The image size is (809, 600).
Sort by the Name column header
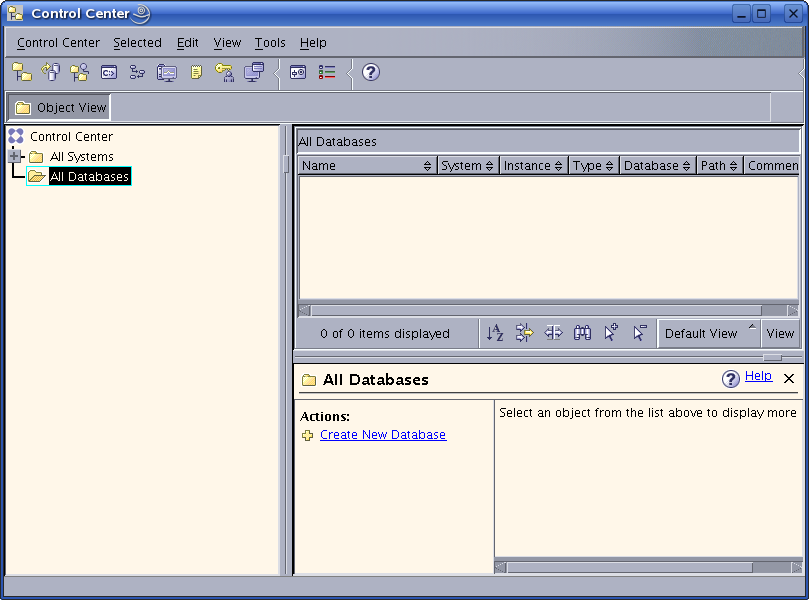pos(367,166)
